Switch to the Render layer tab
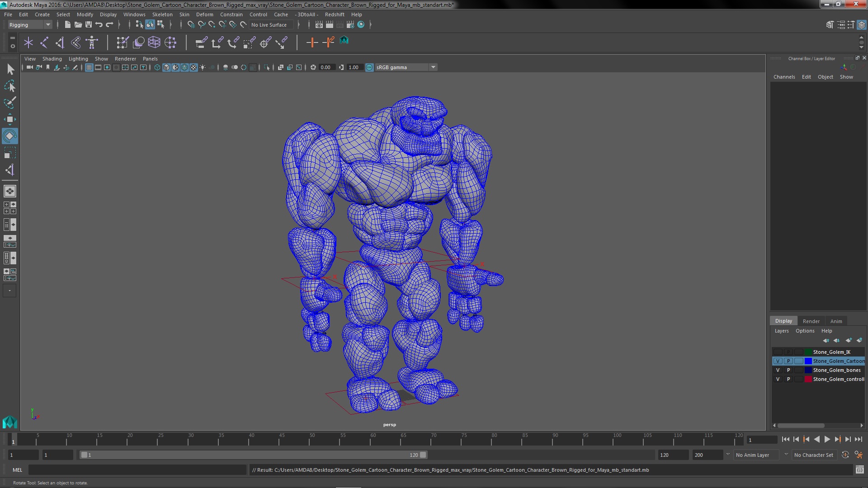868x488 pixels. click(x=811, y=321)
